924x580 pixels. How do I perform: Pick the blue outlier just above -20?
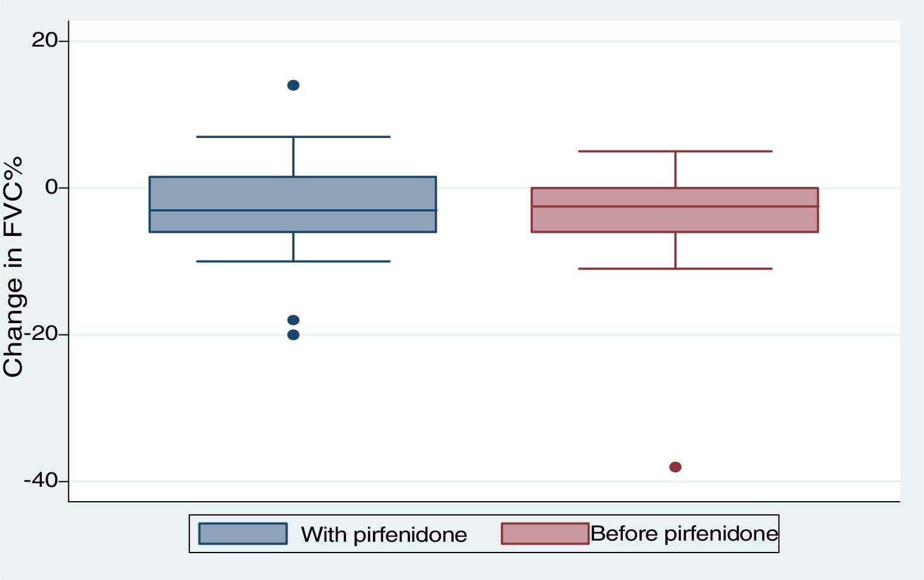click(x=293, y=320)
